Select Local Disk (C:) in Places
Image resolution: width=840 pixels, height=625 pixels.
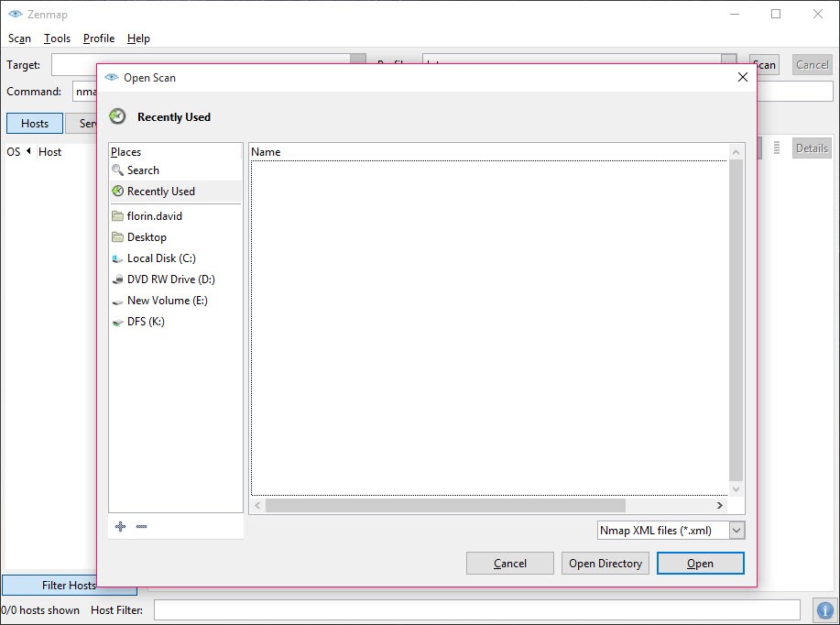tap(176, 258)
